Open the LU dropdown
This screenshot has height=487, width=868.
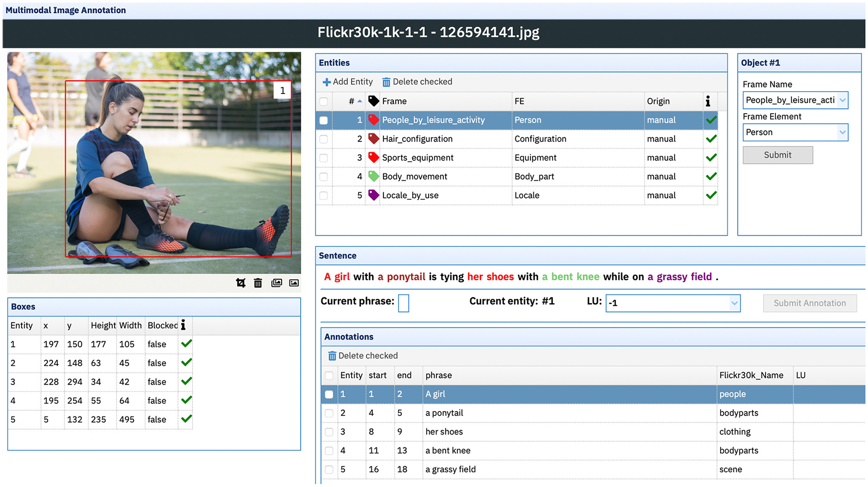coord(734,303)
